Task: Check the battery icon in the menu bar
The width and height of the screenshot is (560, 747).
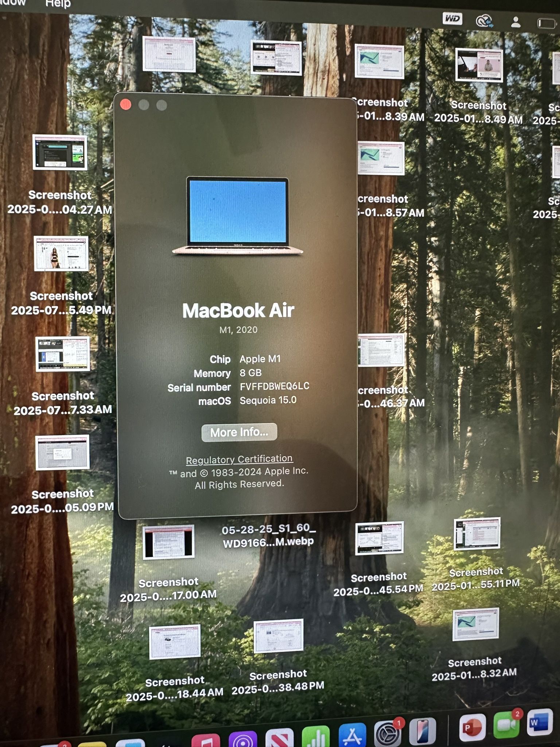Action: [547, 23]
